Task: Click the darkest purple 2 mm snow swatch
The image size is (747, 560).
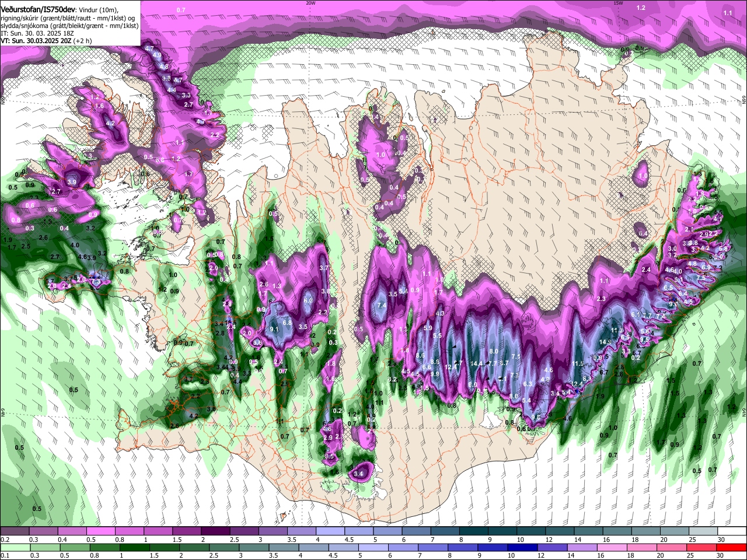Action: pyautogui.click(x=215, y=531)
